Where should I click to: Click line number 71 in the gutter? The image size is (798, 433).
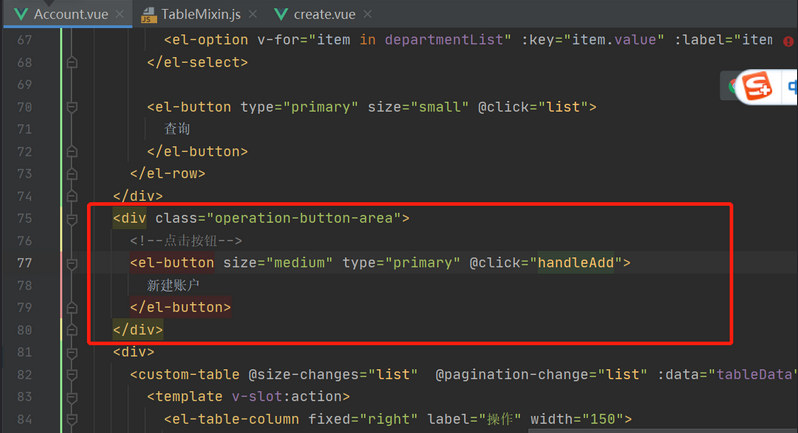pyautogui.click(x=24, y=129)
